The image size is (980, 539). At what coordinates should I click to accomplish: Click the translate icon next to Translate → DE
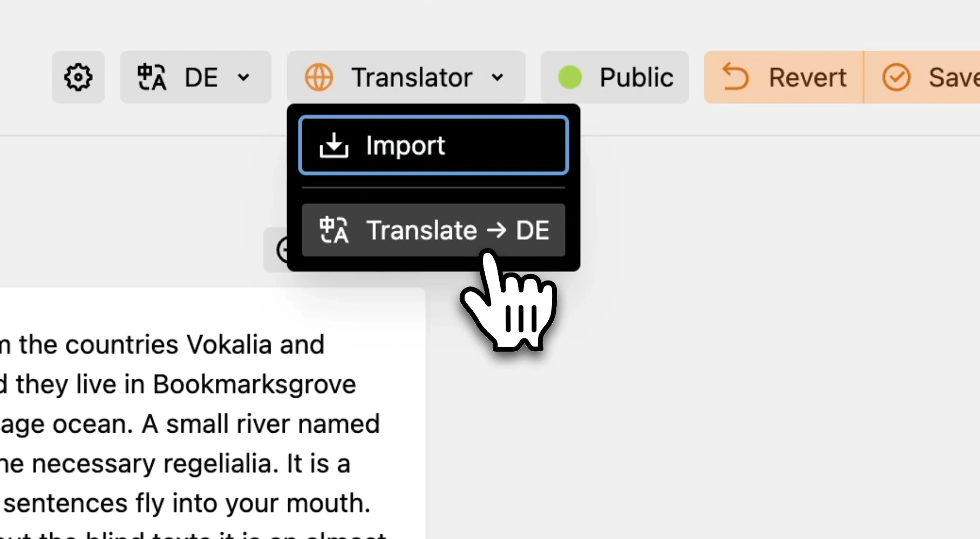coord(334,230)
